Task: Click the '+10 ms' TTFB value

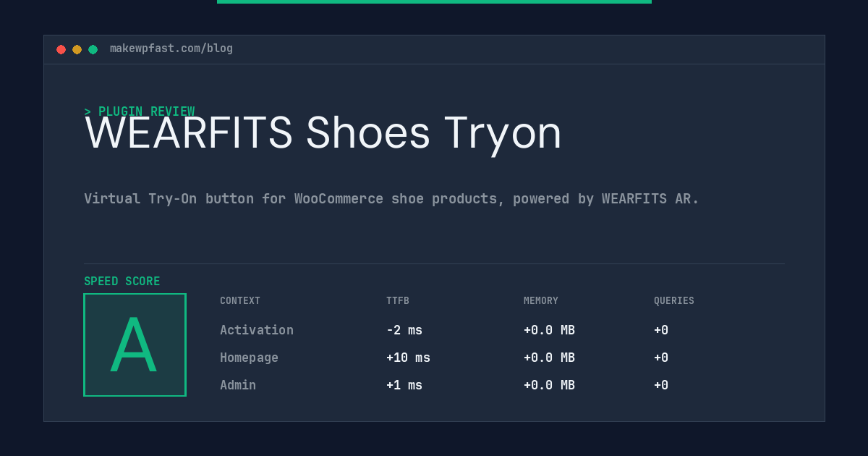Action: [408, 358]
